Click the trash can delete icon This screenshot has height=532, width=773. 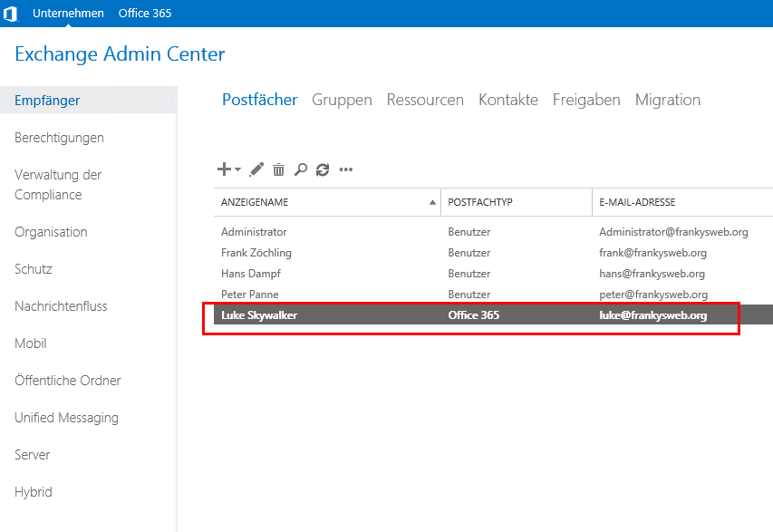coord(278,169)
